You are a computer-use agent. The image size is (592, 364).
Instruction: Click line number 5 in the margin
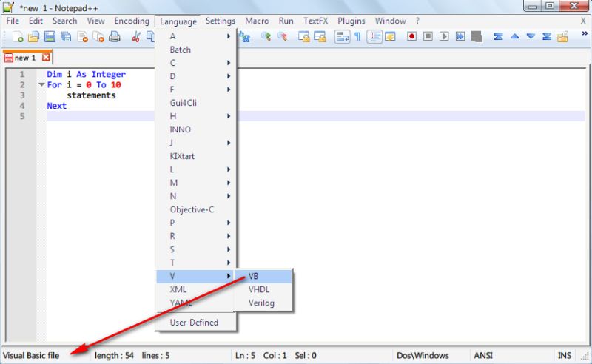(22, 116)
